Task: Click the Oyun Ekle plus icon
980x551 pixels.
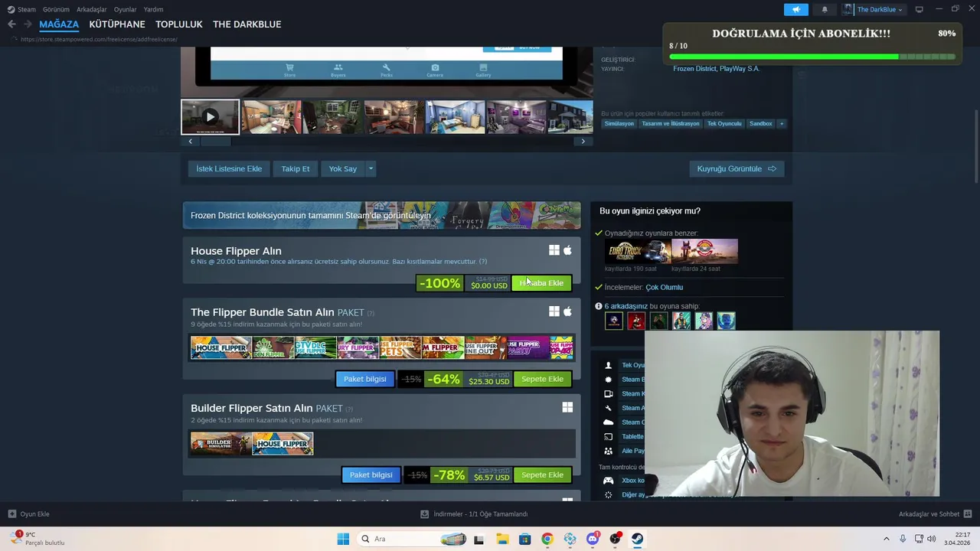Action: (12, 514)
